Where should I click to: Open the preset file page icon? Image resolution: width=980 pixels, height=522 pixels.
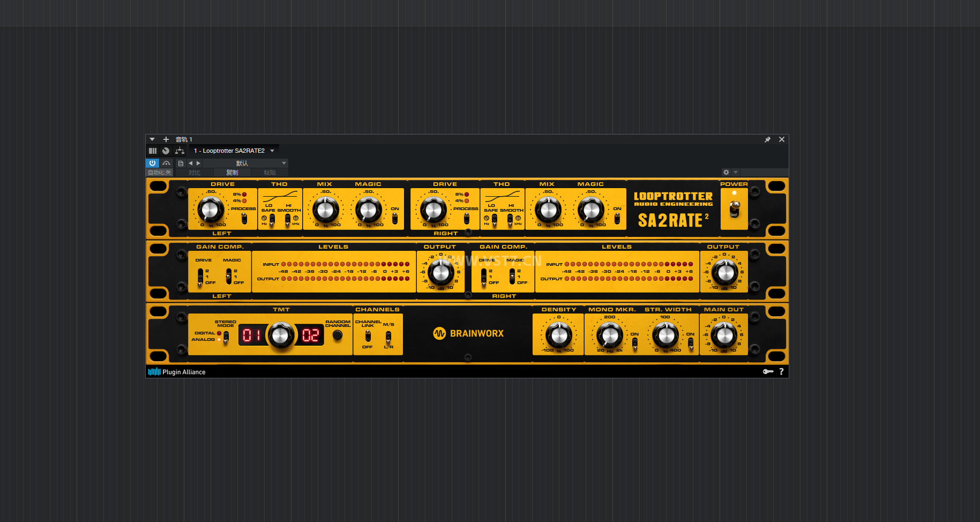[x=181, y=163]
